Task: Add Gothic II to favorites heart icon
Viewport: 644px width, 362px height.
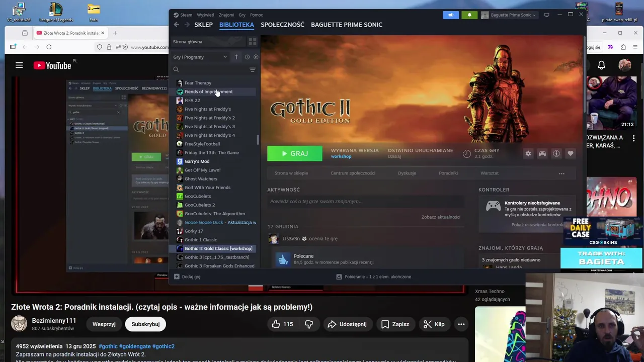Action: pyautogui.click(x=571, y=153)
